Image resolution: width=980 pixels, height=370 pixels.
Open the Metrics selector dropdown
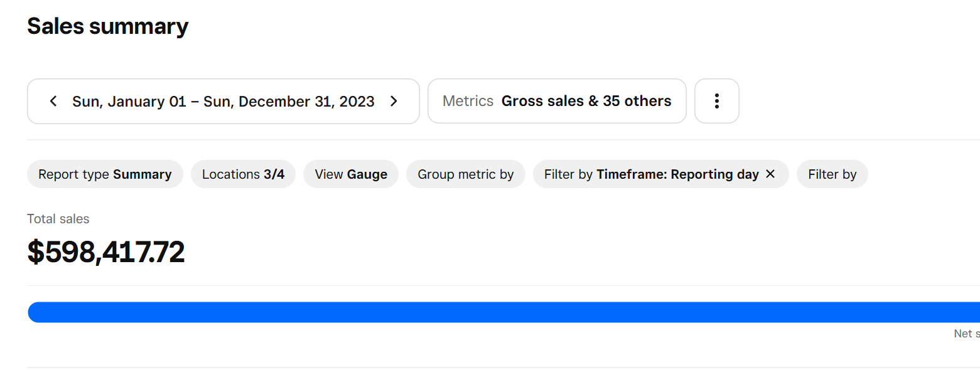pyautogui.click(x=556, y=102)
